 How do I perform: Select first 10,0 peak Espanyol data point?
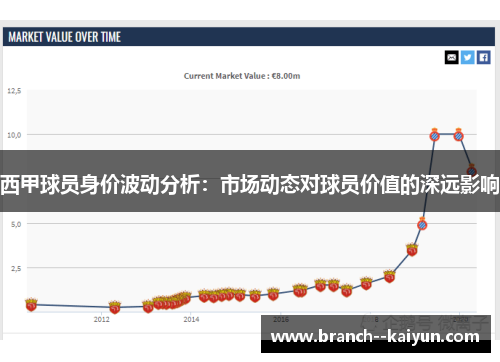434,135
